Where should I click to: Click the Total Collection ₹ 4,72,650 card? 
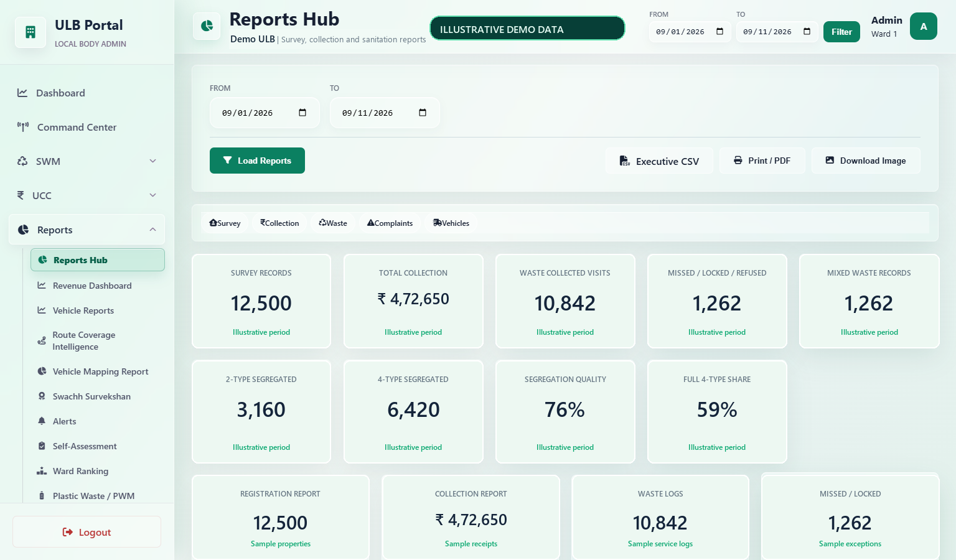pos(413,301)
